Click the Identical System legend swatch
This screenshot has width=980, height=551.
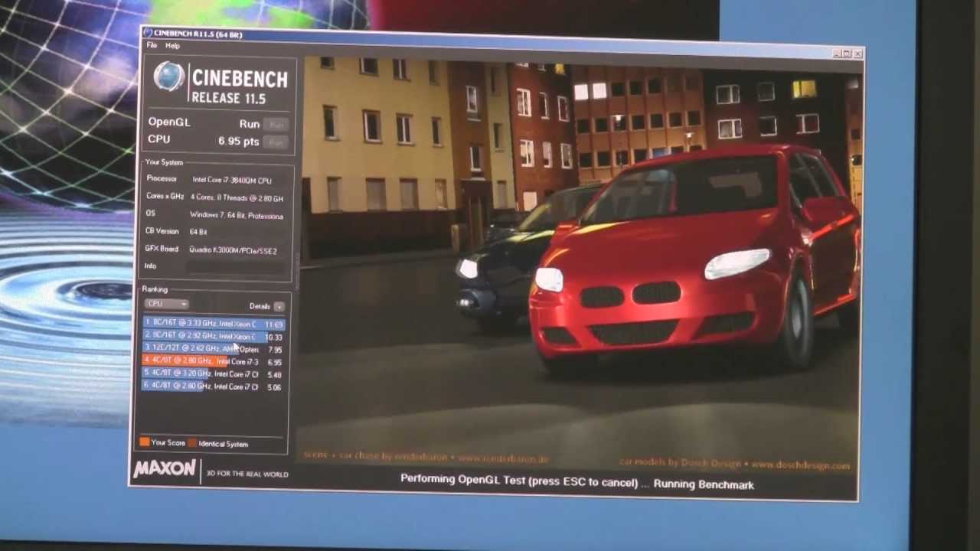coord(192,443)
